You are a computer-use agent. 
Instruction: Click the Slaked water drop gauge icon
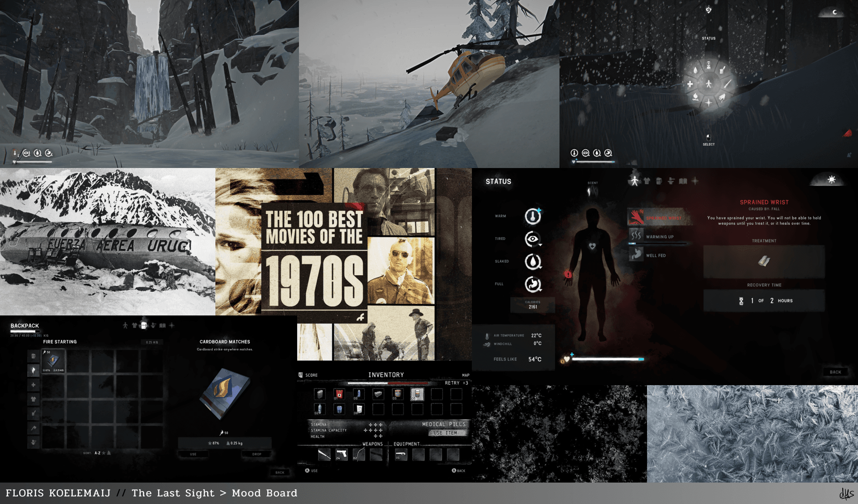click(x=533, y=261)
